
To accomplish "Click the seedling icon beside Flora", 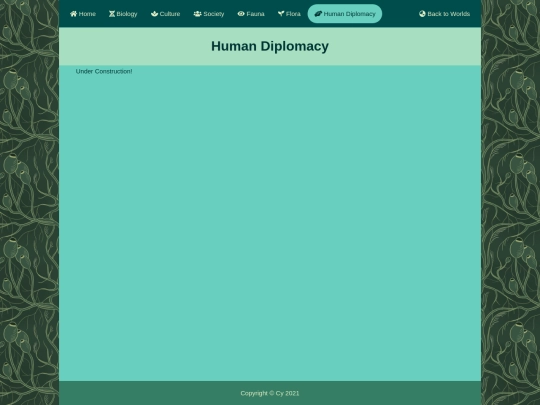I will [x=281, y=14].
